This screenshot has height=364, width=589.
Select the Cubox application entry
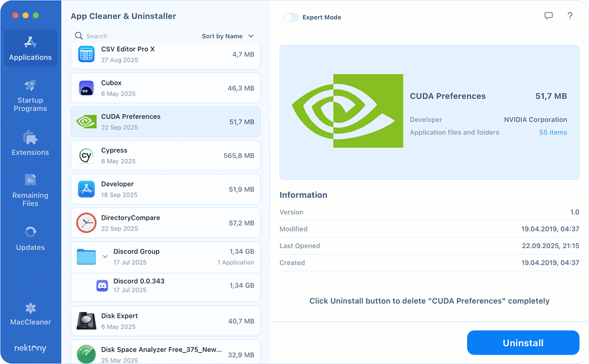click(x=166, y=88)
